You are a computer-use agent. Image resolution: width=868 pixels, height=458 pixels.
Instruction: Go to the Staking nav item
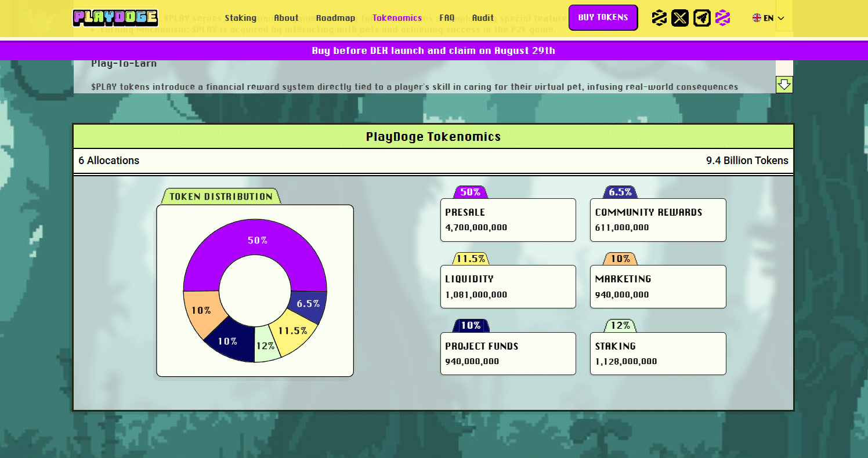tap(240, 18)
